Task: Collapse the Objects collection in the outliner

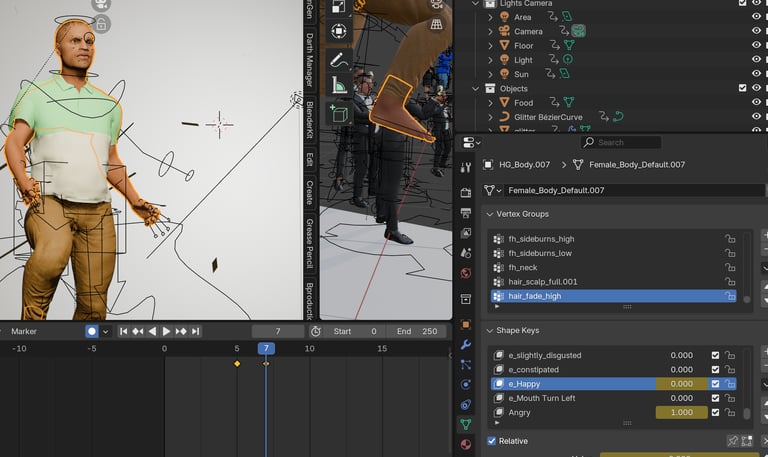Action: coord(477,88)
